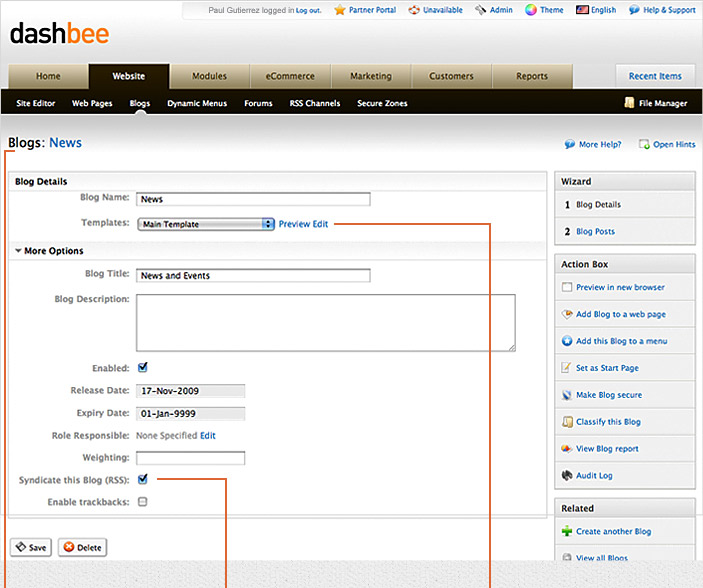Open Web Pages submenu item
This screenshot has height=588, width=703.
(x=92, y=103)
